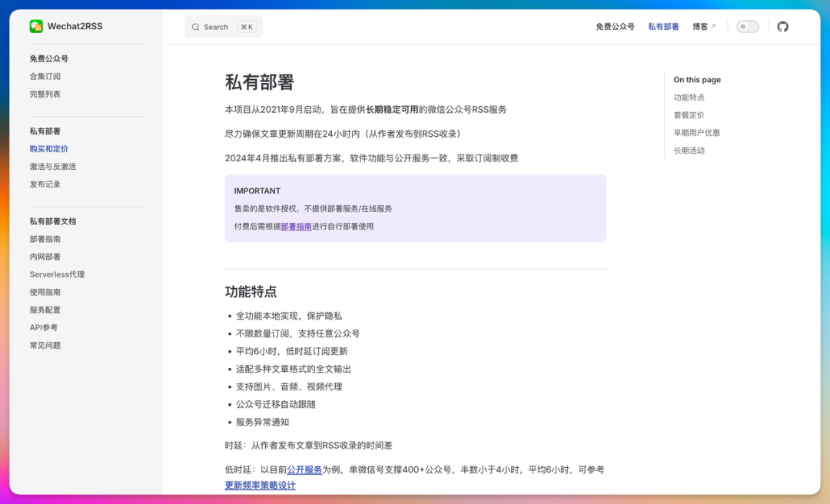This screenshot has height=504, width=830.
Task: Jump to 套餐定价 in page outline
Action: click(x=689, y=115)
